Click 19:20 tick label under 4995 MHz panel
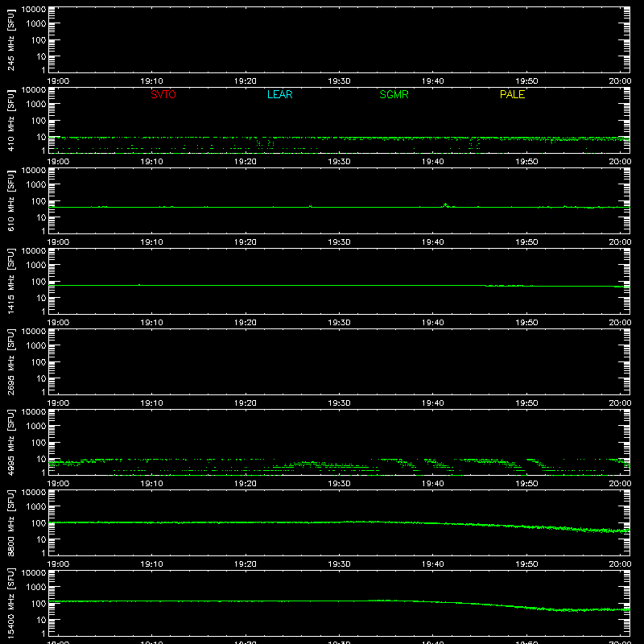 point(246,484)
